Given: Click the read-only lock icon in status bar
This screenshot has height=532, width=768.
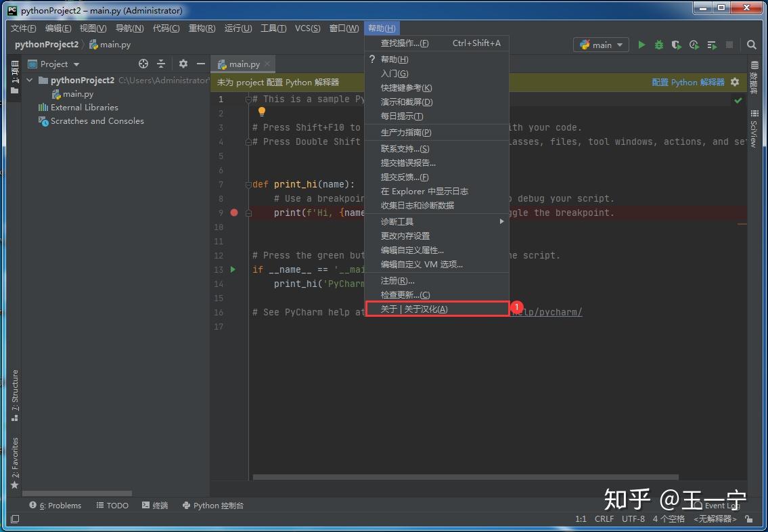Looking at the screenshot, I should [748, 518].
